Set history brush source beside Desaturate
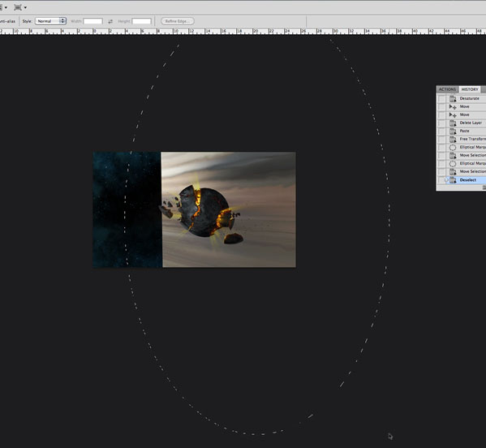The width and height of the screenshot is (486, 448). click(x=441, y=98)
